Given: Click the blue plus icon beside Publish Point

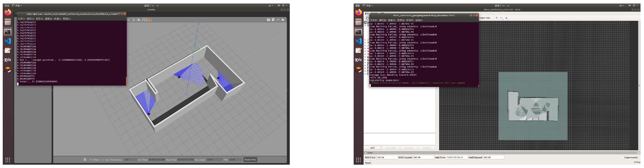Looking at the screenshot, I should [496, 18].
